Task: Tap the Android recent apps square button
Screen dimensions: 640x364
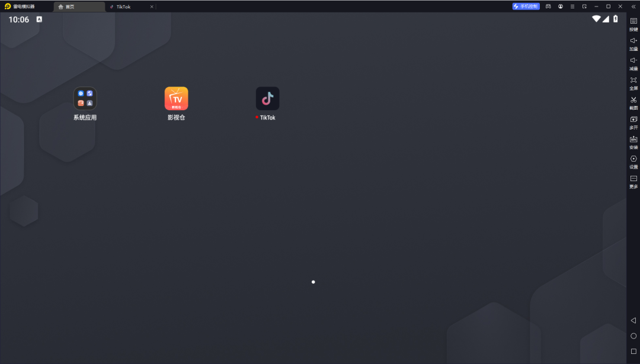Action: 633,352
